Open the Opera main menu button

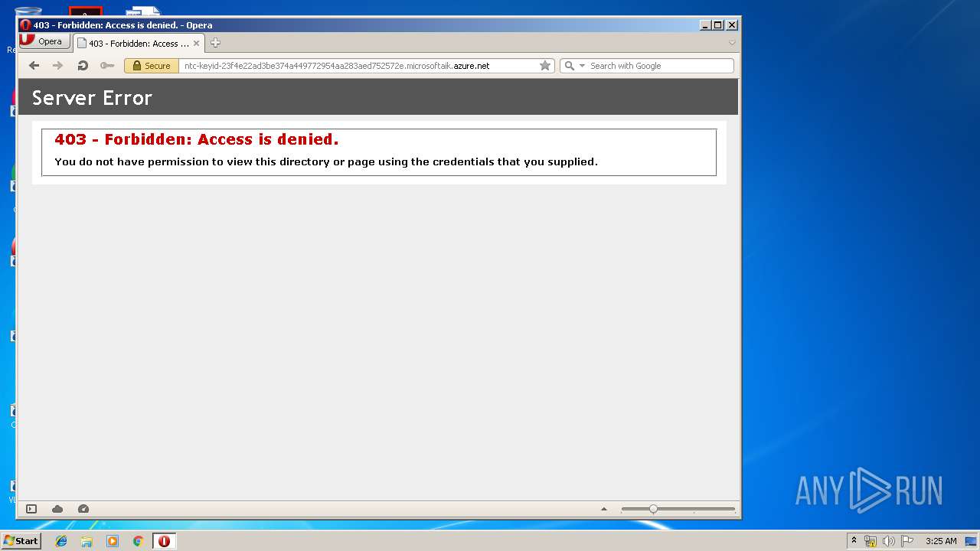click(x=44, y=42)
